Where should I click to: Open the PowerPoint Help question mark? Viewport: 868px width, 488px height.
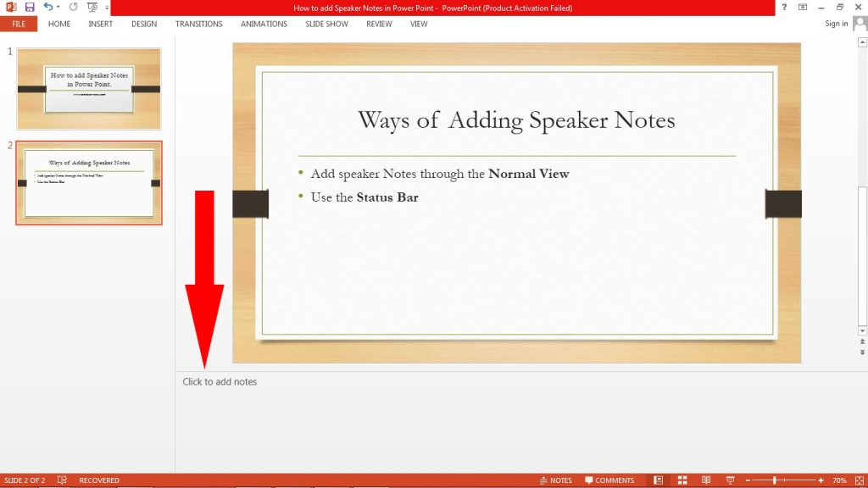point(784,7)
